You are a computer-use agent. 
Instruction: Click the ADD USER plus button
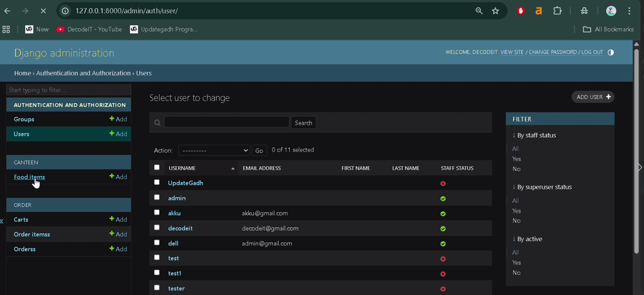point(593,97)
